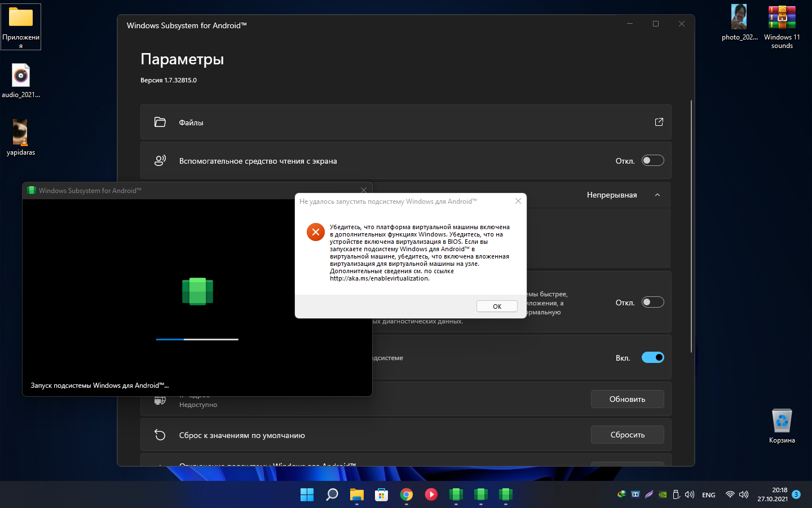Close the error dialog with X
The width and height of the screenshot is (812, 508).
coord(518,201)
